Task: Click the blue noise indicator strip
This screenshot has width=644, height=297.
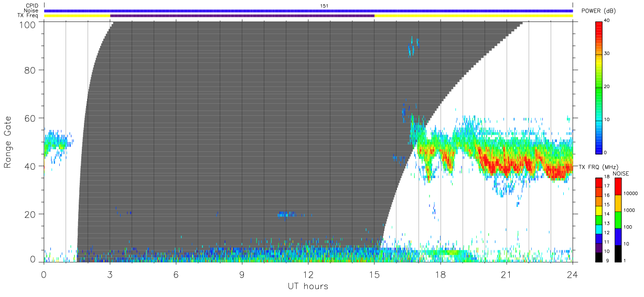Action: coord(308,10)
